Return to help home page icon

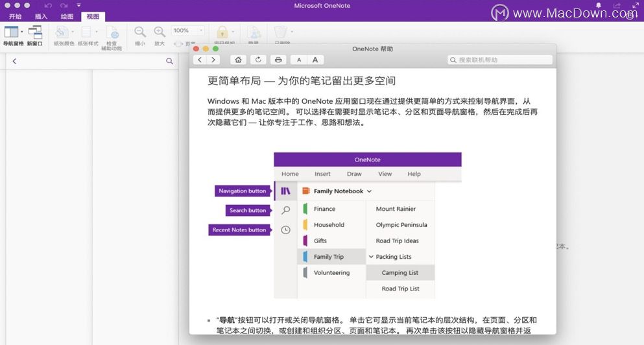tap(238, 60)
